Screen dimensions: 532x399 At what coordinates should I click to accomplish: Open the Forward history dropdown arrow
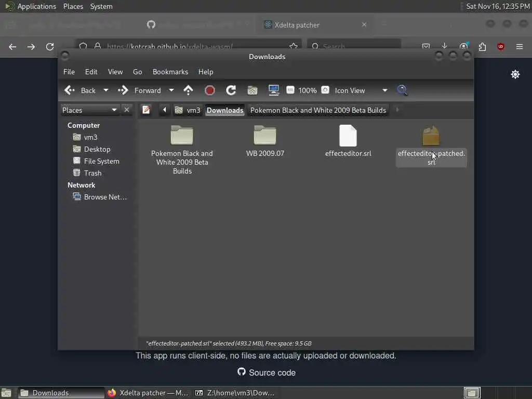pos(171,90)
